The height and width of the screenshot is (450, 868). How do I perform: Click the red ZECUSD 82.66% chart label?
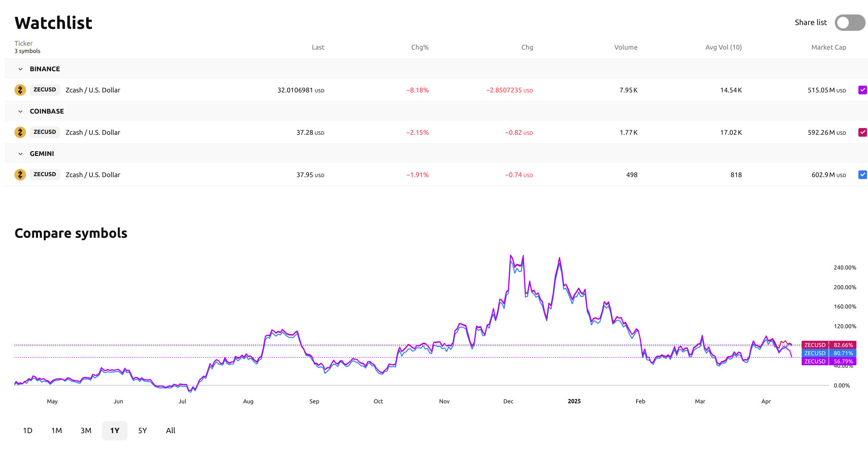coord(829,345)
